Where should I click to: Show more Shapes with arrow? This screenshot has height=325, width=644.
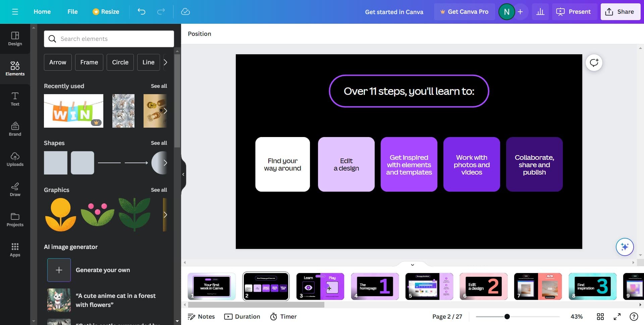point(165,163)
